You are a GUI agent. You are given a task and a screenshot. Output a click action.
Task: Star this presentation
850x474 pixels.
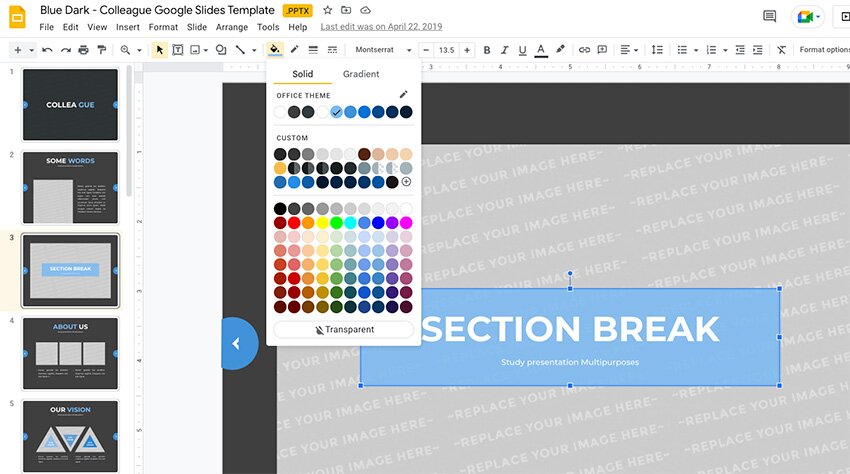click(327, 10)
